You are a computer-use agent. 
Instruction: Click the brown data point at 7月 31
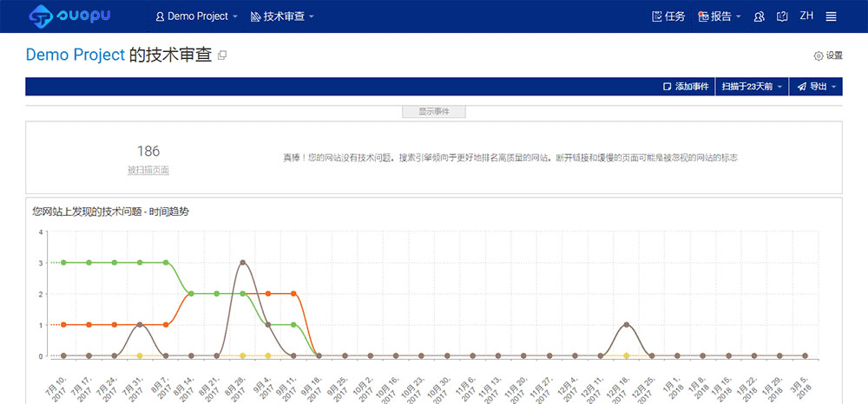coord(140,324)
